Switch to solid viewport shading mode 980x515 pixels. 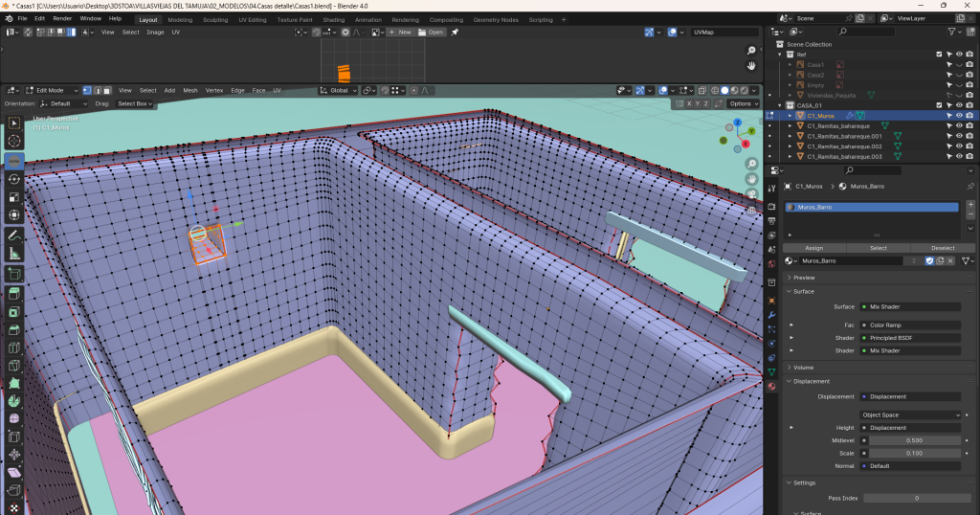(724, 90)
